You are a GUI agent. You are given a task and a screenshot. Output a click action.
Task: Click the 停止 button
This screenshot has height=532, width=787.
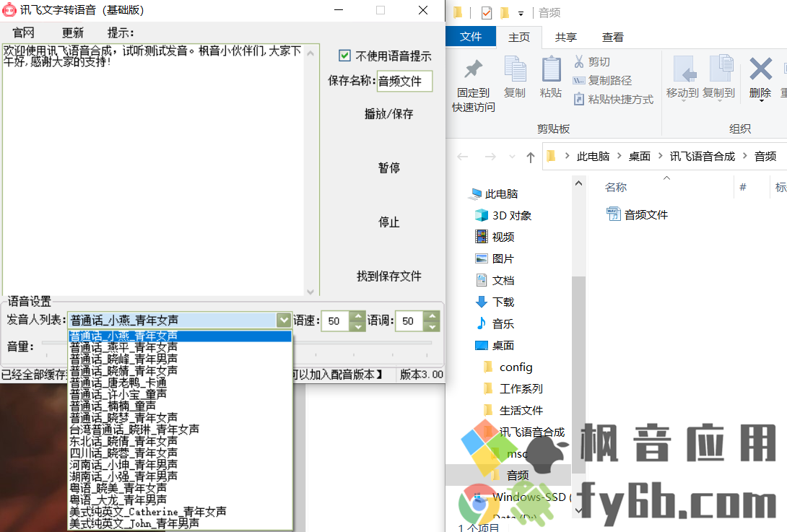click(389, 222)
